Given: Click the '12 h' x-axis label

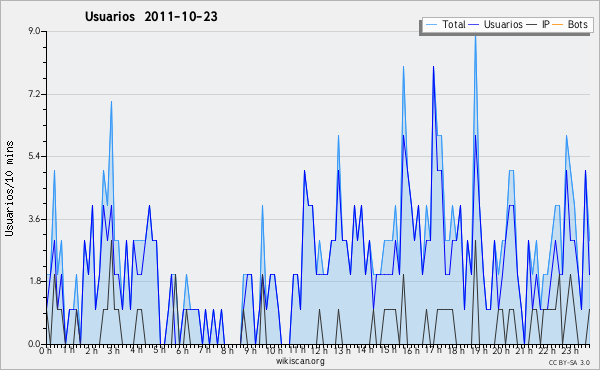Looking at the screenshot, I should tap(319, 351).
